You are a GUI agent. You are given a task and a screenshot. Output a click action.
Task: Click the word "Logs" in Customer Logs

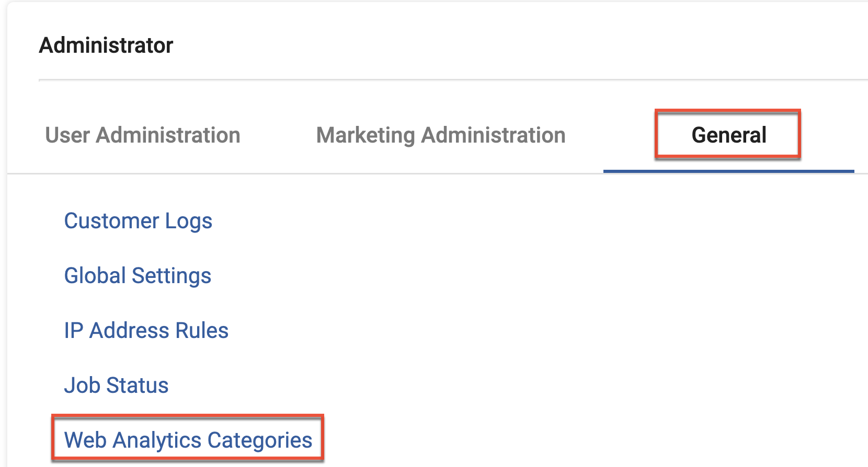click(x=189, y=221)
